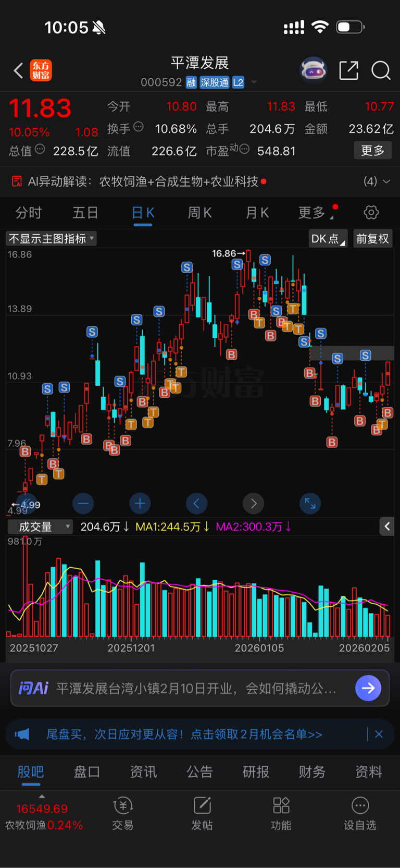Screen dimensions: 400x868
Task: Open 前复权 adjustment selector
Action: 373,239
